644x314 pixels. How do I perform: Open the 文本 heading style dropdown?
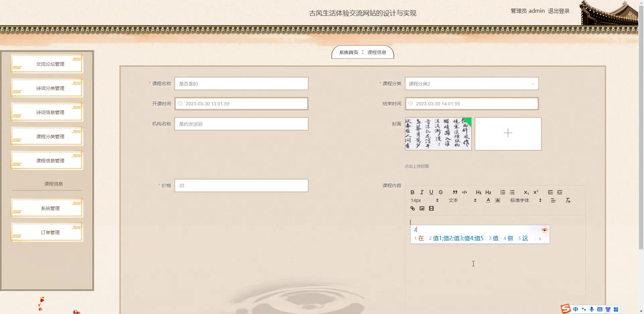(x=462, y=200)
